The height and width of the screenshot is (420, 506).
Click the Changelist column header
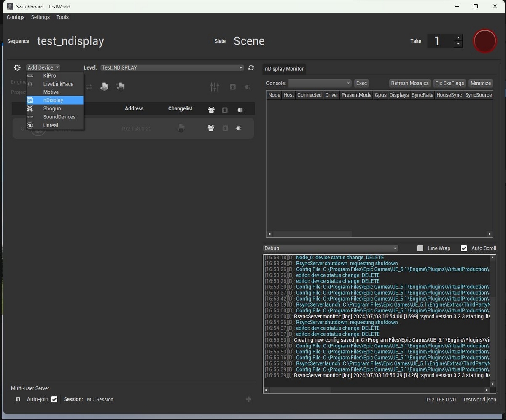[180, 108]
